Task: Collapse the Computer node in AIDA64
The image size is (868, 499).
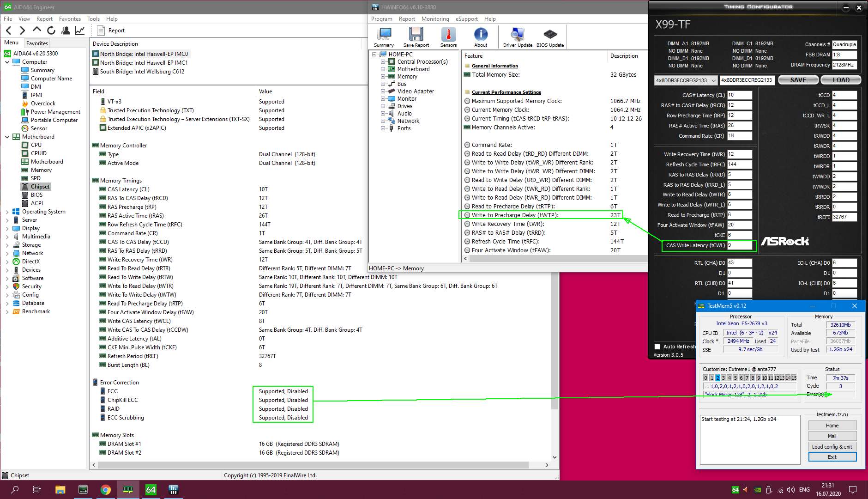Action: pos(7,62)
